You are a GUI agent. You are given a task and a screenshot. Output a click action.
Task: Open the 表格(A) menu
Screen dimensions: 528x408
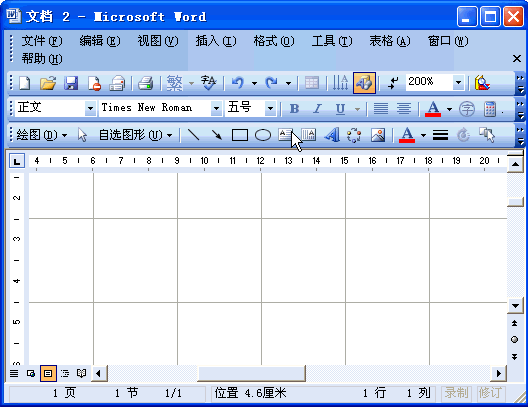(x=390, y=41)
